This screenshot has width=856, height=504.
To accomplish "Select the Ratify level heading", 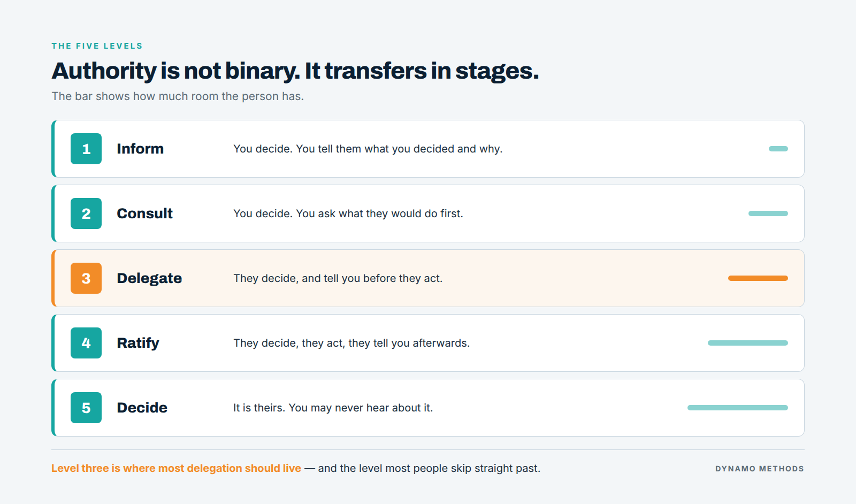I will click(138, 343).
